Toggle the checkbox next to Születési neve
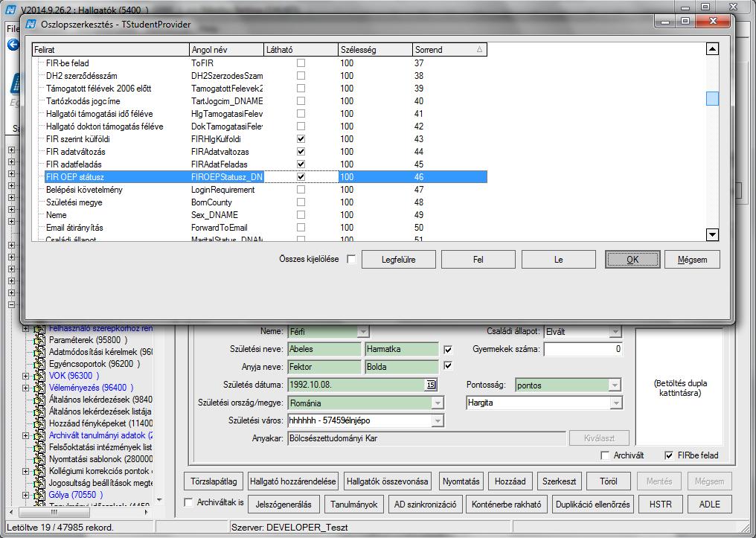Viewport: 756px width, 538px height. click(448, 350)
